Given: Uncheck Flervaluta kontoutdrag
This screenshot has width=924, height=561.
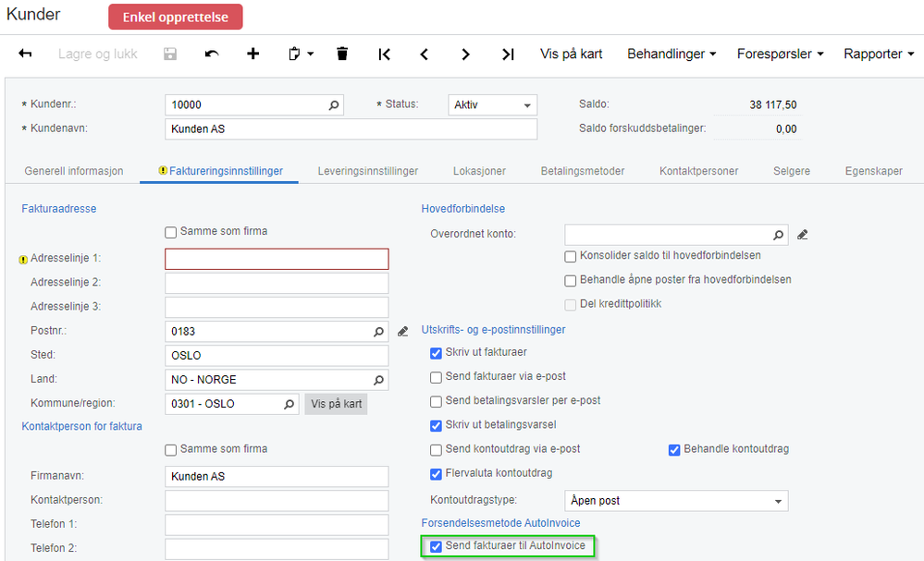Looking at the screenshot, I should pyautogui.click(x=436, y=474).
